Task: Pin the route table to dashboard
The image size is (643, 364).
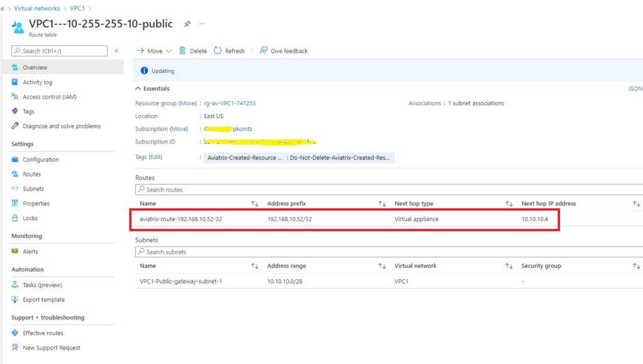Action: point(187,24)
